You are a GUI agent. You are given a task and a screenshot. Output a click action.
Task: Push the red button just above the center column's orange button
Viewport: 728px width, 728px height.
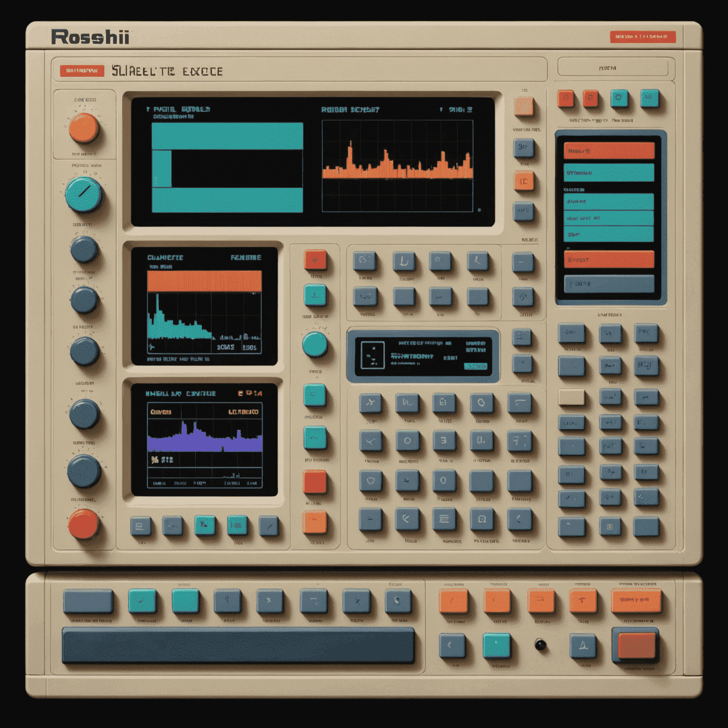pyautogui.click(x=315, y=482)
